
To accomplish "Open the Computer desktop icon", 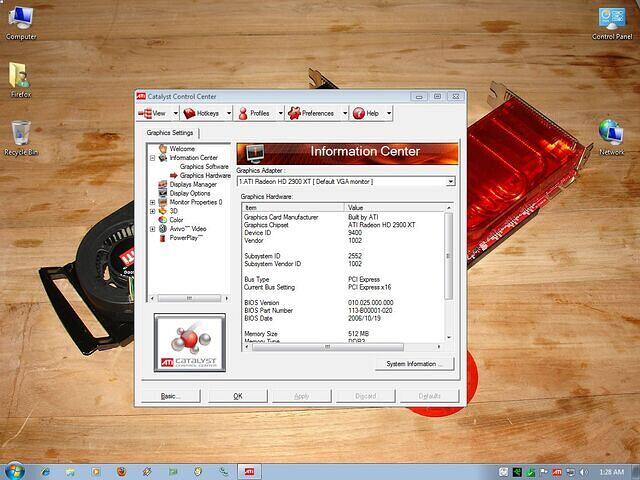I will point(21,23).
